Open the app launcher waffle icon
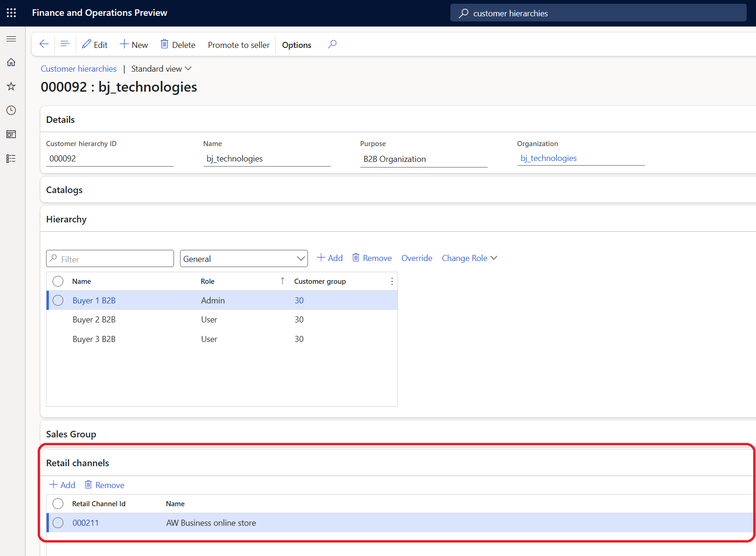This screenshot has width=756, height=556. point(11,13)
